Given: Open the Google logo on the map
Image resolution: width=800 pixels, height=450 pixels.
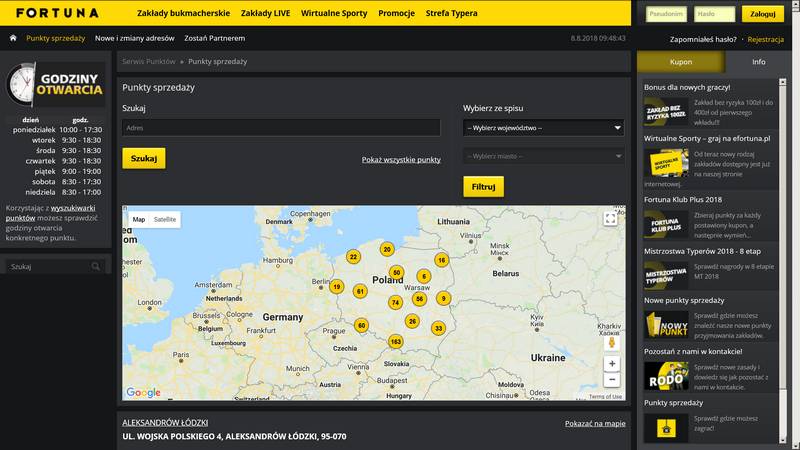Looking at the screenshot, I should 143,392.
